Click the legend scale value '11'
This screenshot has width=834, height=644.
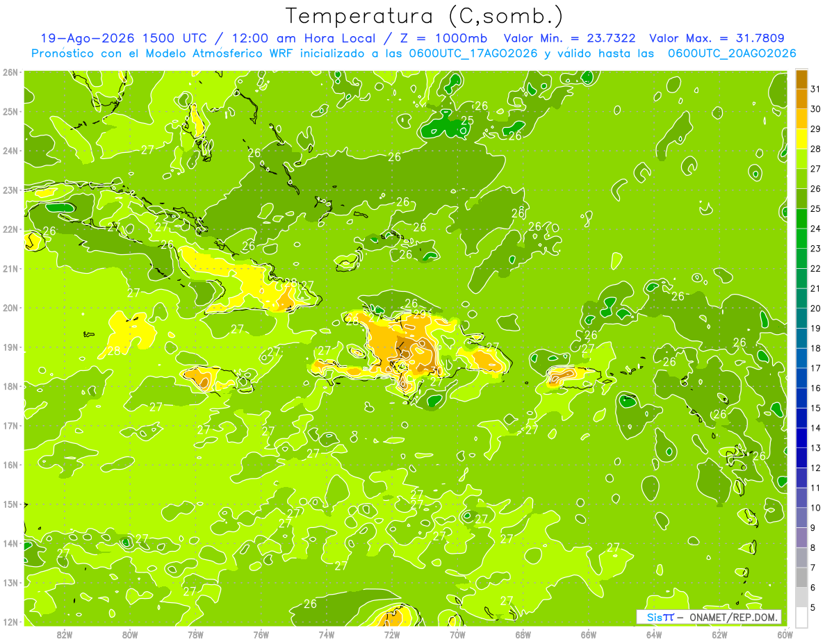tap(815, 488)
